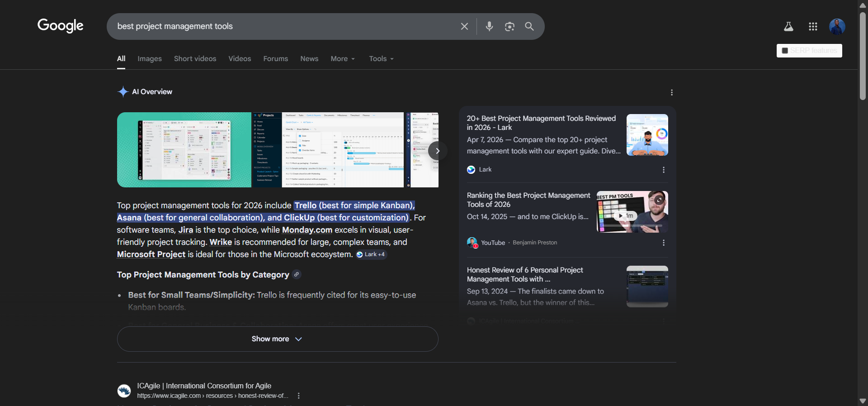Click the page vertical scrollbar thumb
This screenshot has width=868, height=406.
coord(863,55)
